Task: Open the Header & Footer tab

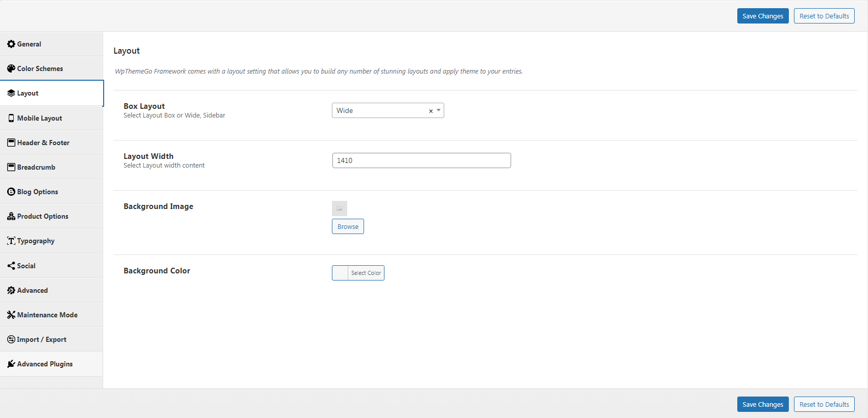Action: (43, 143)
